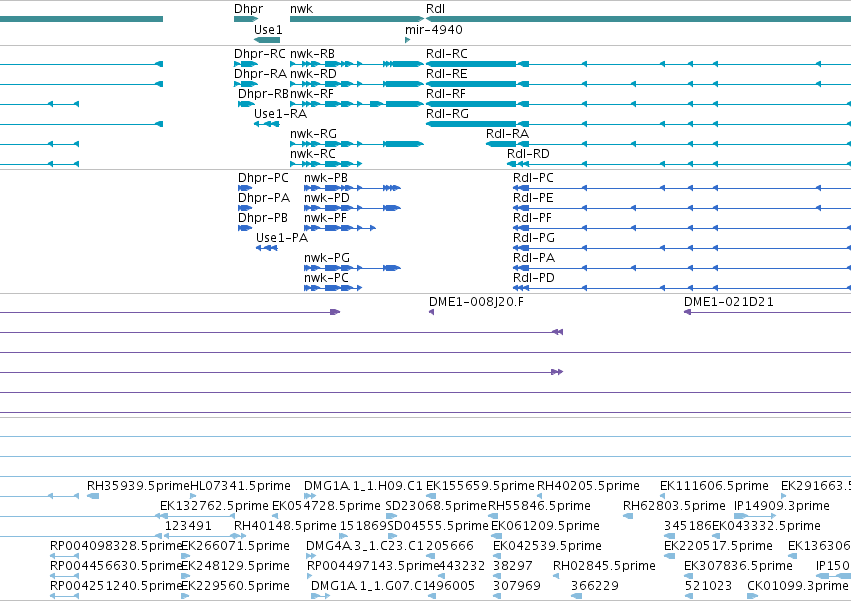
Task: Click the EK155659.5prime EST label
Action: pos(480,486)
